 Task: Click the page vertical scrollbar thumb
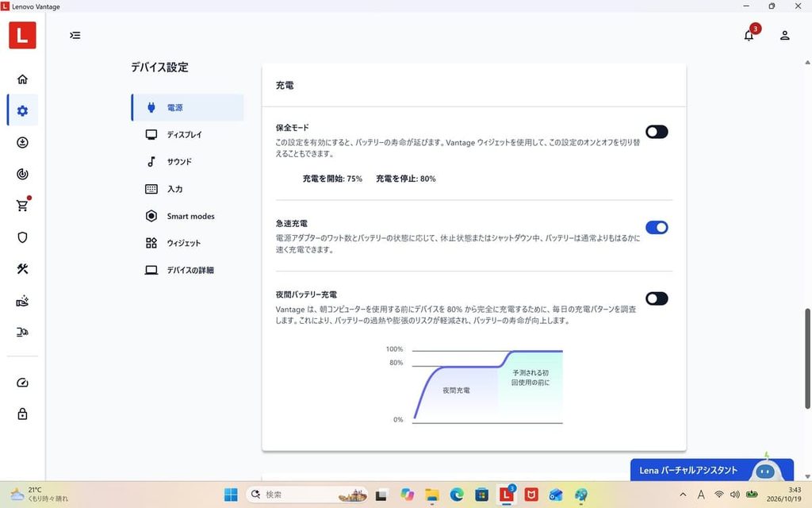click(x=807, y=359)
